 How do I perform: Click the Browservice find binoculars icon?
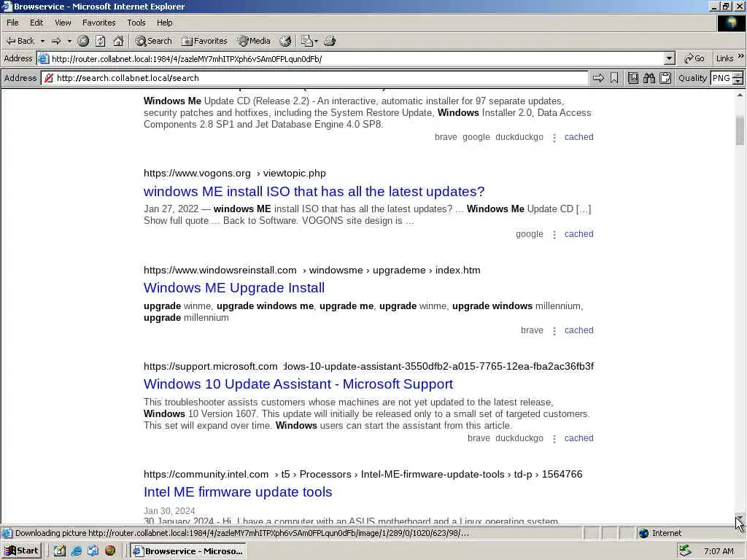(x=649, y=78)
